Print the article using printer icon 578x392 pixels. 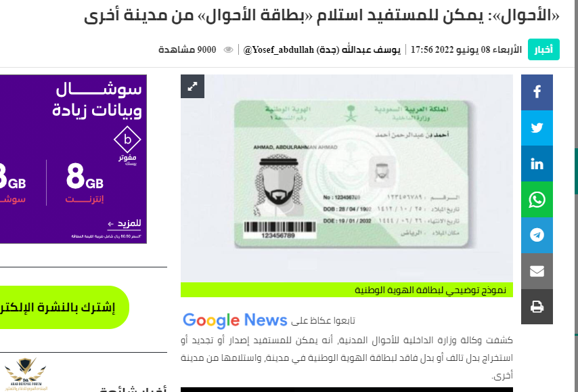click(x=537, y=307)
